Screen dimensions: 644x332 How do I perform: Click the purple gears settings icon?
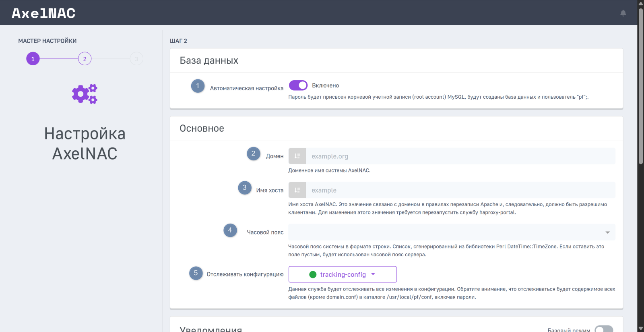[85, 94]
